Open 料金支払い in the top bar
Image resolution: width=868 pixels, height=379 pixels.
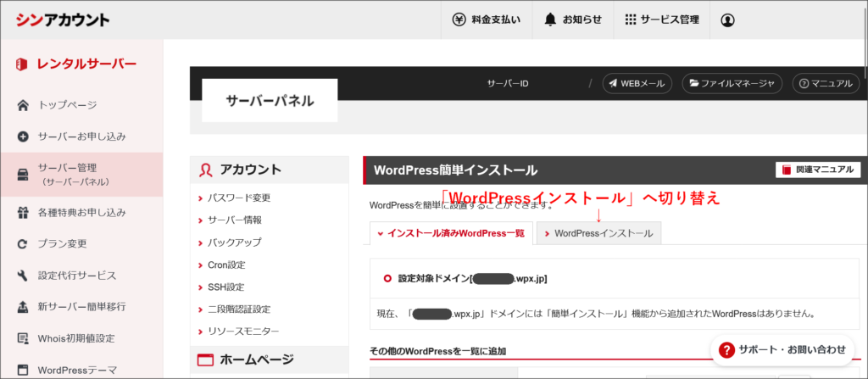[x=487, y=20]
